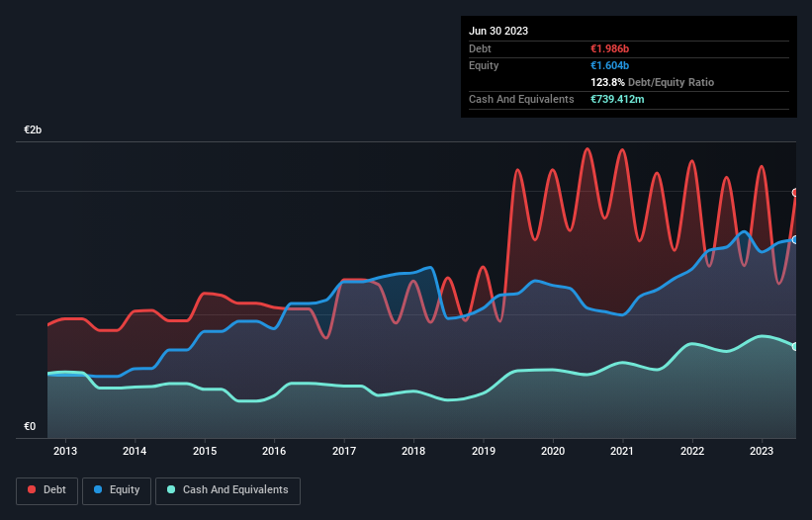Click the €0 y-axis label

tap(30, 426)
